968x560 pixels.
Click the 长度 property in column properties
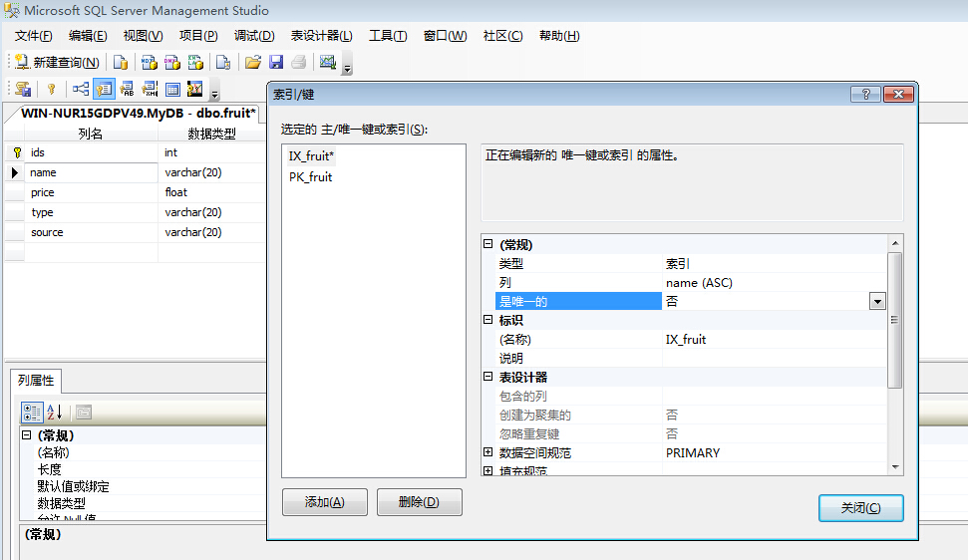[50, 469]
